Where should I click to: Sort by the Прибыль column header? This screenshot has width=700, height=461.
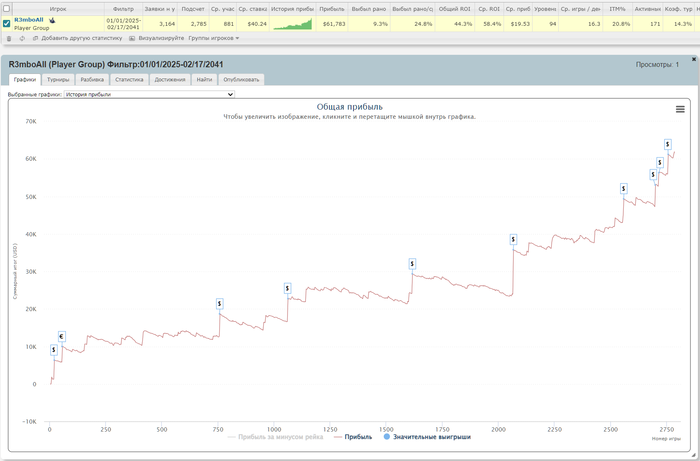click(332, 9)
